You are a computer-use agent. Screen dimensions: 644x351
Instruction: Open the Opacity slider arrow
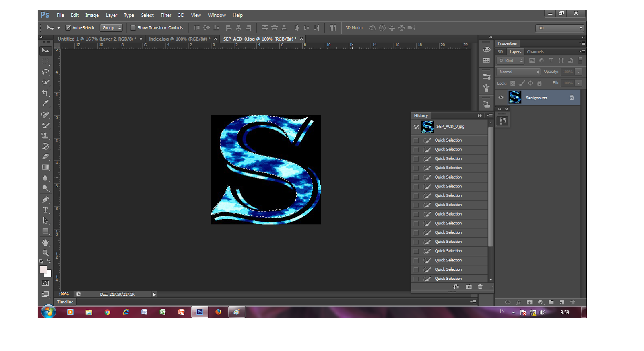(x=578, y=72)
